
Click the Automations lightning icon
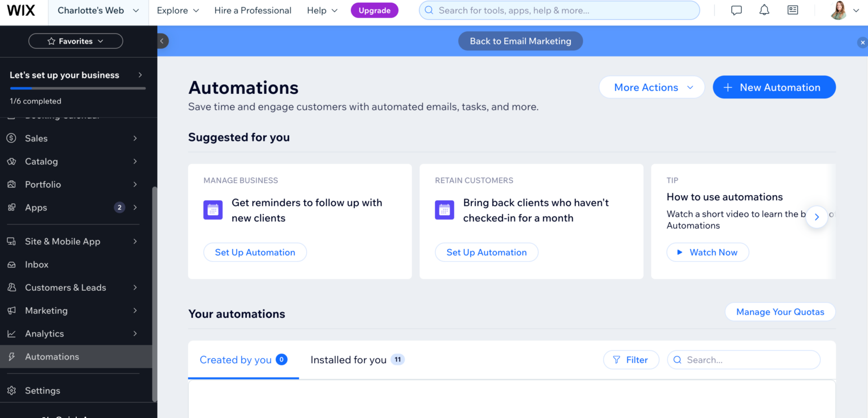[x=11, y=356]
